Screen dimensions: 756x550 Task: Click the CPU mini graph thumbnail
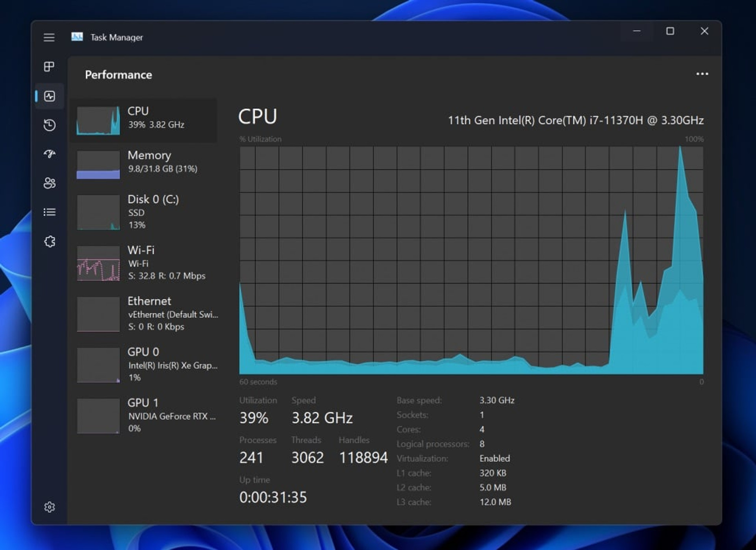click(98, 120)
